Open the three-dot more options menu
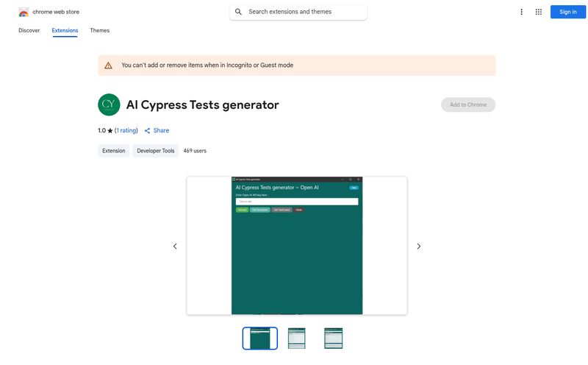Viewport: 588px width, 365px height. coord(521,12)
